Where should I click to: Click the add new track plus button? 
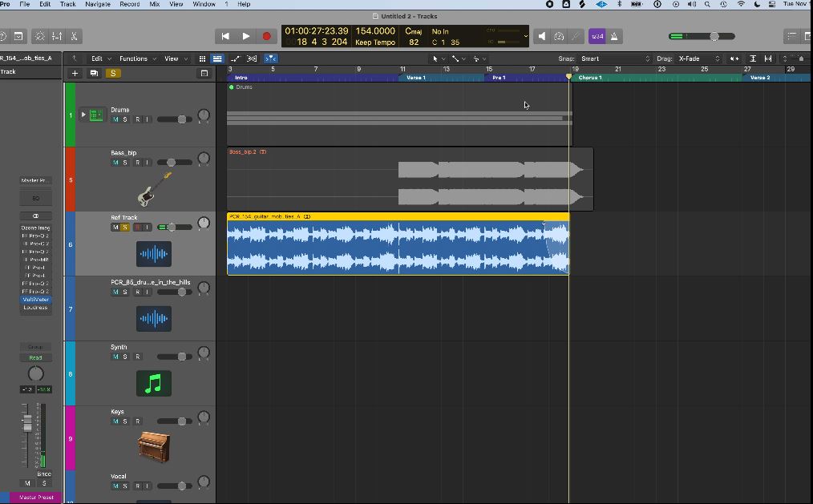[75, 73]
